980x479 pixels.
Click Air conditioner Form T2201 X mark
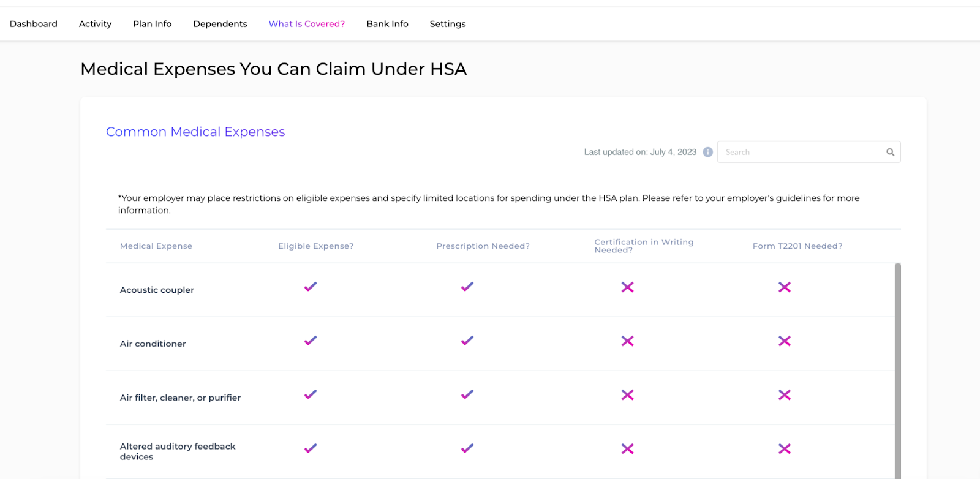[x=784, y=341]
